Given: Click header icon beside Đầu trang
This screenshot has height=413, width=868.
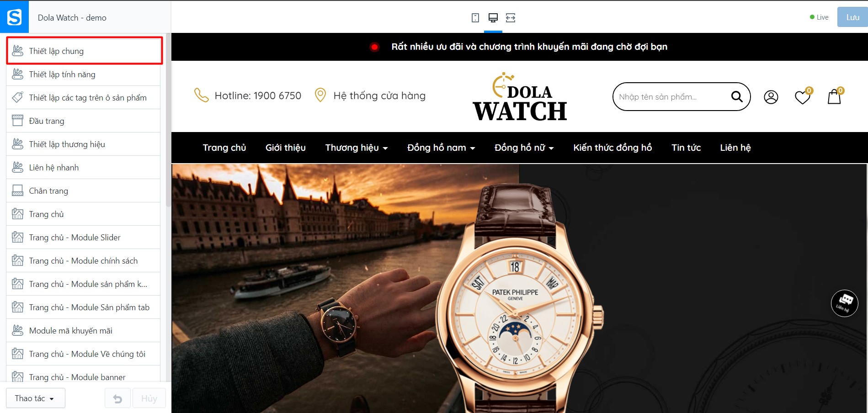Looking at the screenshot, I should click(17, 121).
